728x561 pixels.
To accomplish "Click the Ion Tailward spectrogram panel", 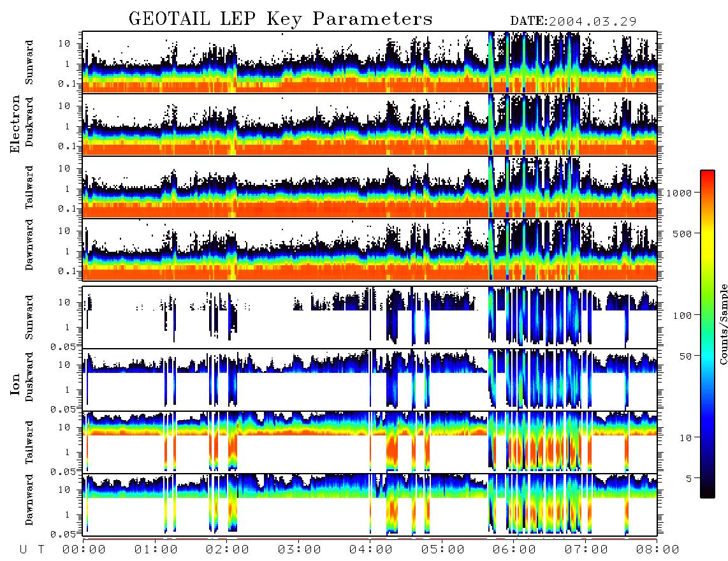I will tap(370, 442).
